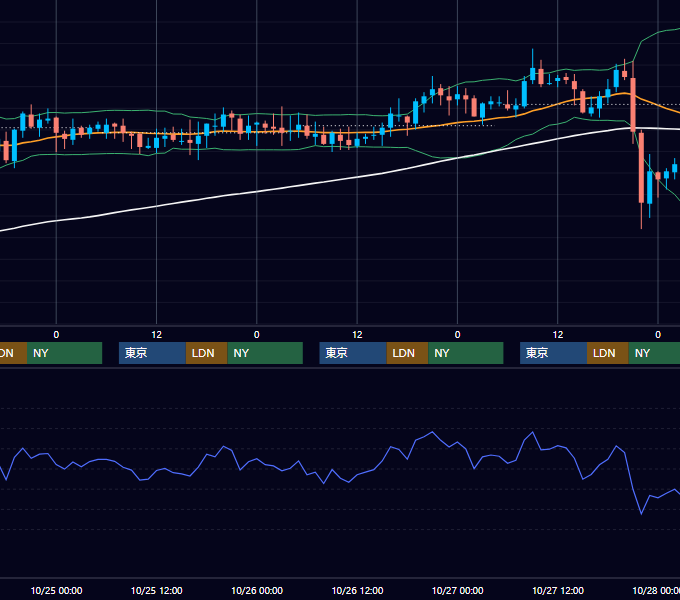Select the leftmost 東京 session block

[153, 353]
